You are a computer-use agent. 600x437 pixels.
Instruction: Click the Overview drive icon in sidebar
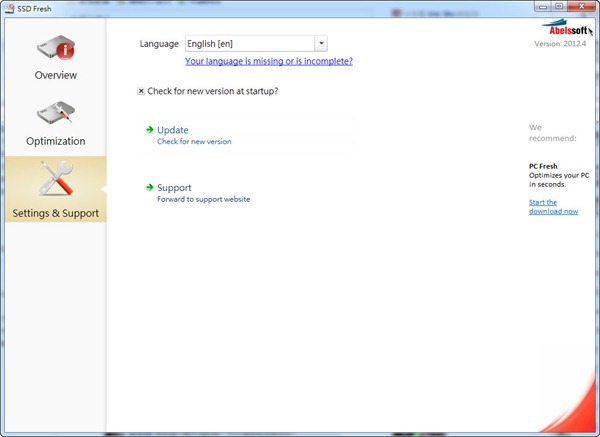[x=55, y=48]
